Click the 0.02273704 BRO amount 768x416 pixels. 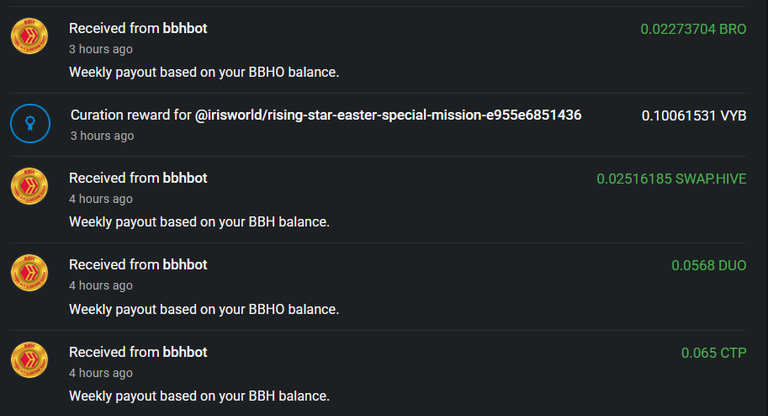[x=693, y=29]
